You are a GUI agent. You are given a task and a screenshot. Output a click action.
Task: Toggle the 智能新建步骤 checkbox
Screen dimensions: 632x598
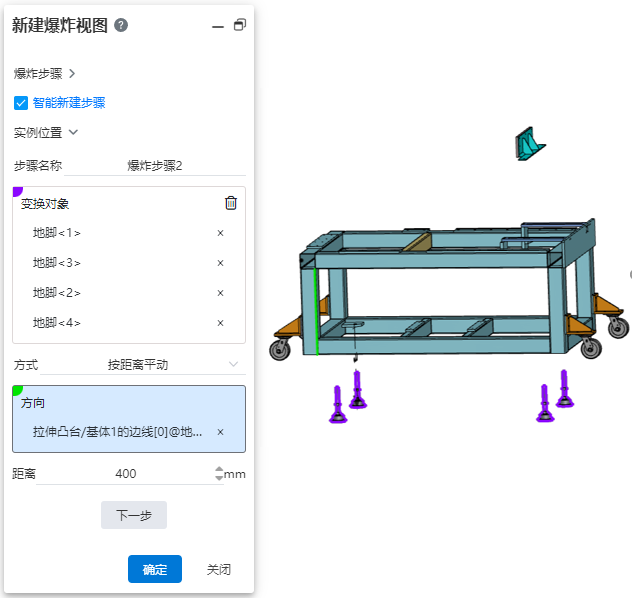coord(21,103)
